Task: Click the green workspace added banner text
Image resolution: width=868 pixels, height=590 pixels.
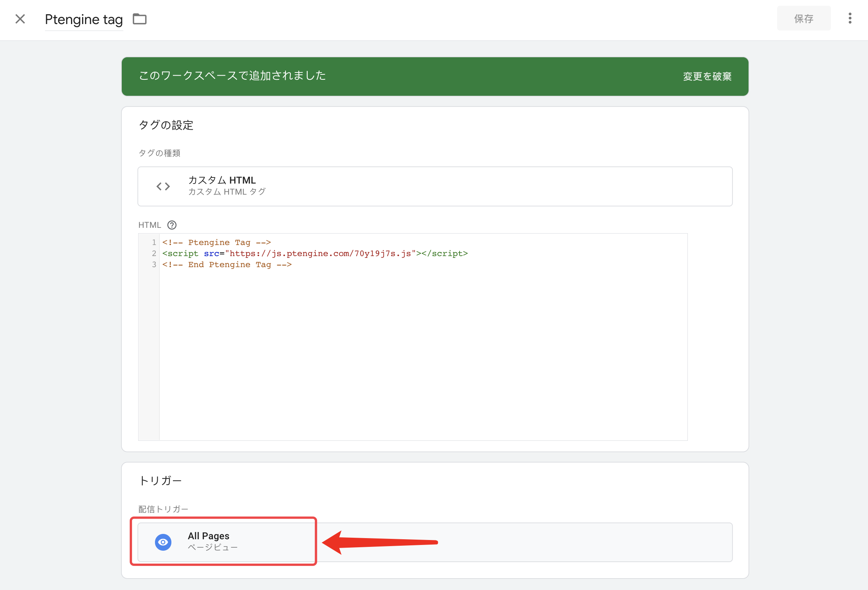Action: tap(232, 76)
